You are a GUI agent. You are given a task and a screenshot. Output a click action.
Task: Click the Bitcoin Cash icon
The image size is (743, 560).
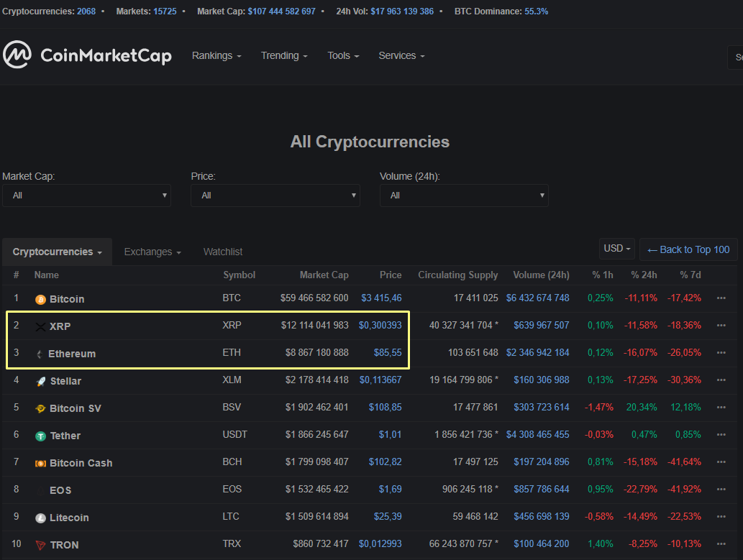pyautogui.click(x=41, y=463)
